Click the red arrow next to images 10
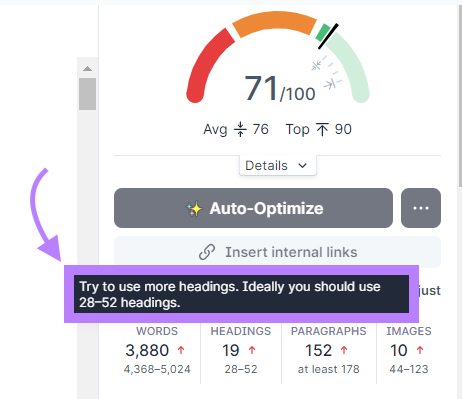This screenshot has height=399, width=462. (420, 350)
